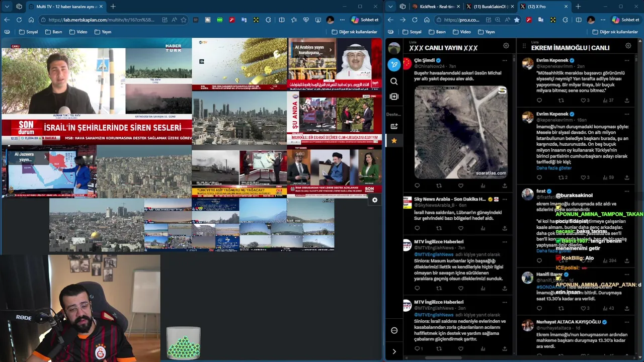Click the ŞU ANDA news stream tile
Image resolution: width=644 pixels, height=362 pixels.
[x=334, y=118]
